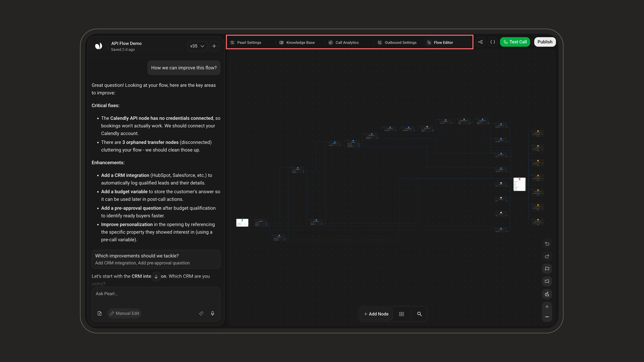The height and width of the screenshot is (362, 644).
Task: Click the plus button next to v35
Action: [214, 46]
